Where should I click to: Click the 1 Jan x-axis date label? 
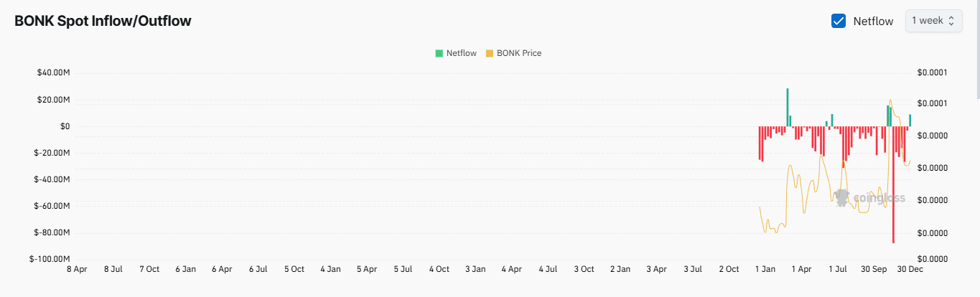[765, 269]
